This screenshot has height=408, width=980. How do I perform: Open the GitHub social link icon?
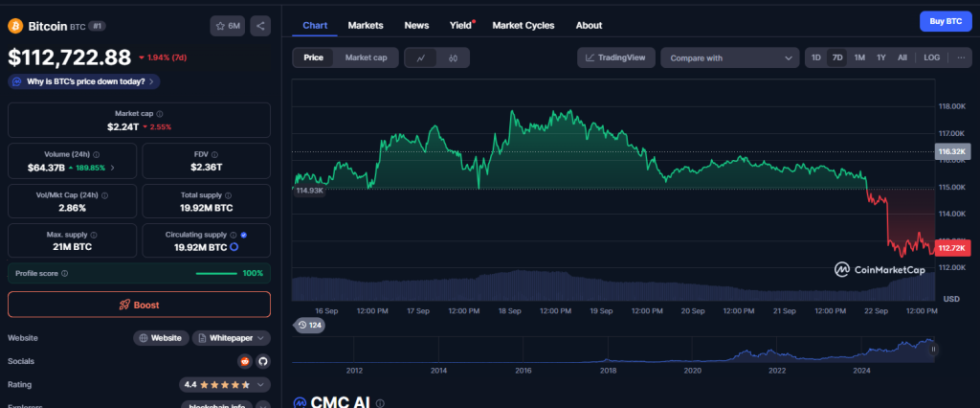(x=262, y=361)
